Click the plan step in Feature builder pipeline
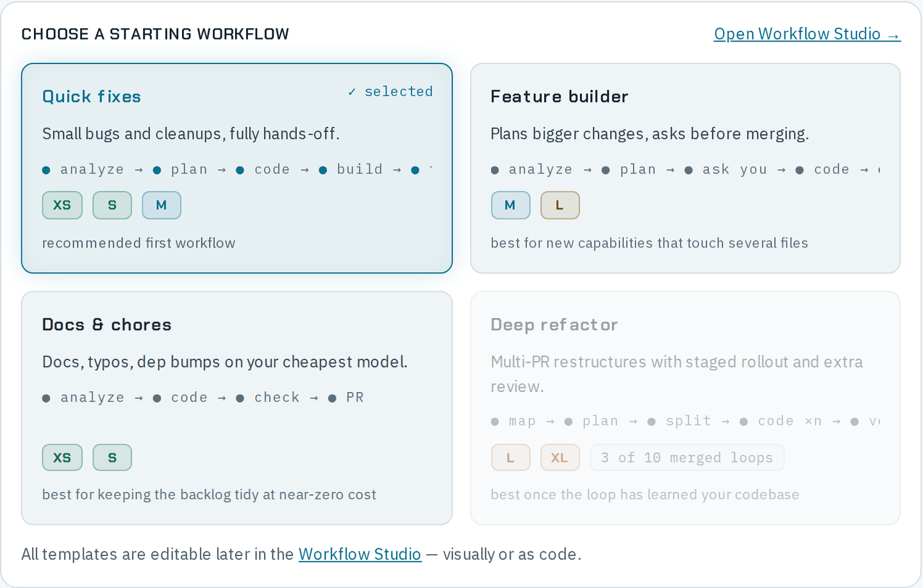This screenshot has height=588, width=923. pos(629,169)
